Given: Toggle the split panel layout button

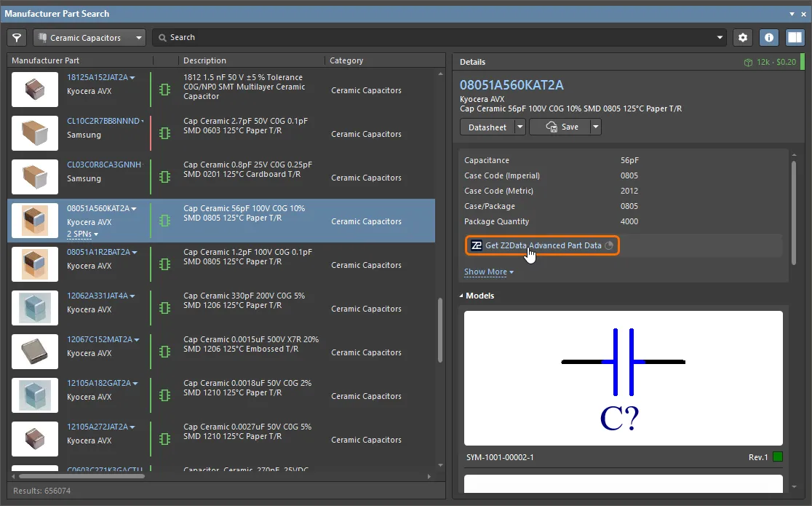Looking at the screenshot, I should pos(795,38).
